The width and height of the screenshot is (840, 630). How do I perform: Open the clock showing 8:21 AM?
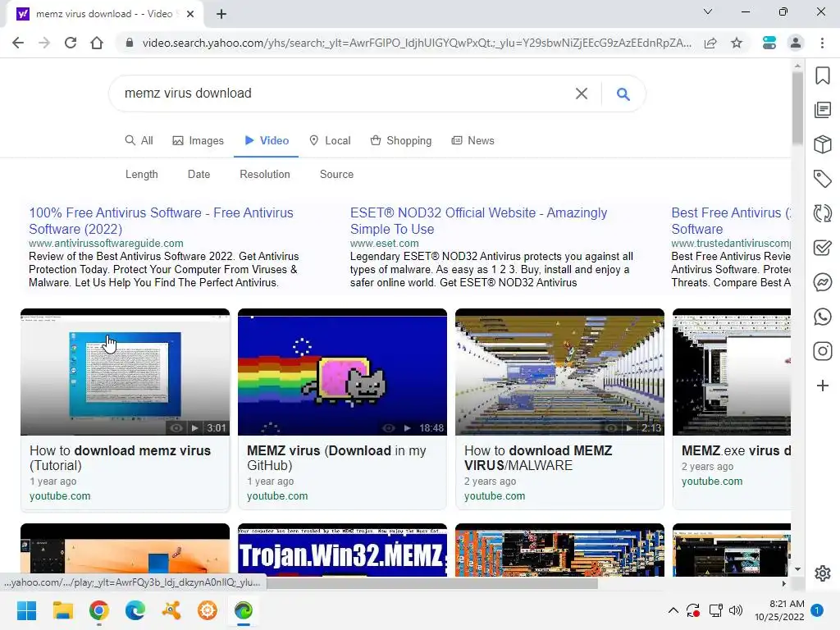pos(779,610)
